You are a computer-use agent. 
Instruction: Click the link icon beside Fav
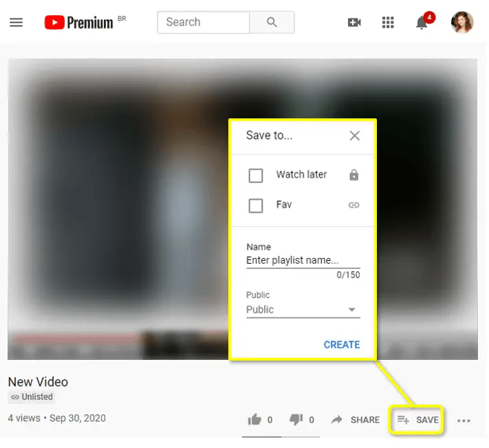354,205
